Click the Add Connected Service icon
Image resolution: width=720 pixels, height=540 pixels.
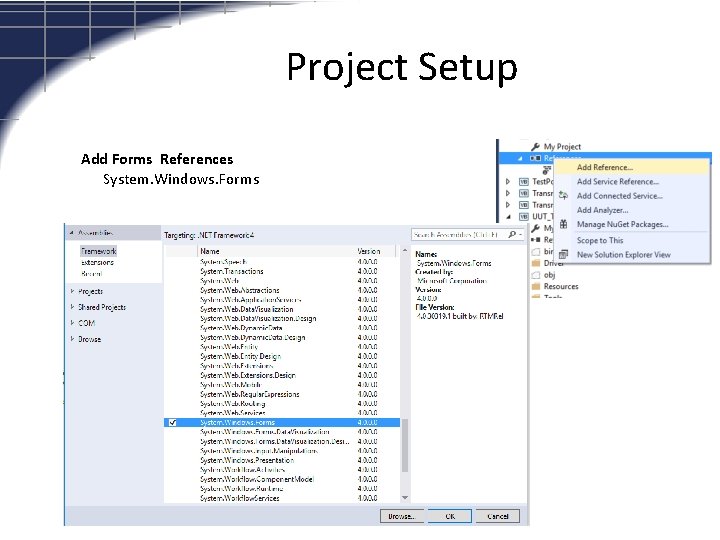tap(563, 196)
